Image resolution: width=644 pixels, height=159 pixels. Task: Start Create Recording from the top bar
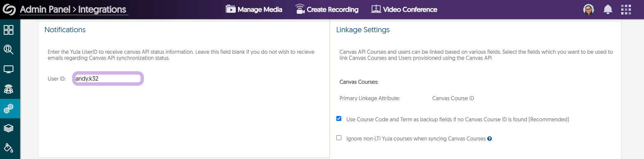point(327,9)
